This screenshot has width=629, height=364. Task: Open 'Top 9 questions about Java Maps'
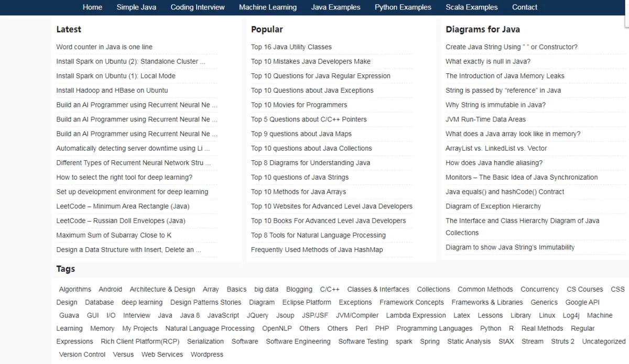pyautogui.click(x=301, y=134)
